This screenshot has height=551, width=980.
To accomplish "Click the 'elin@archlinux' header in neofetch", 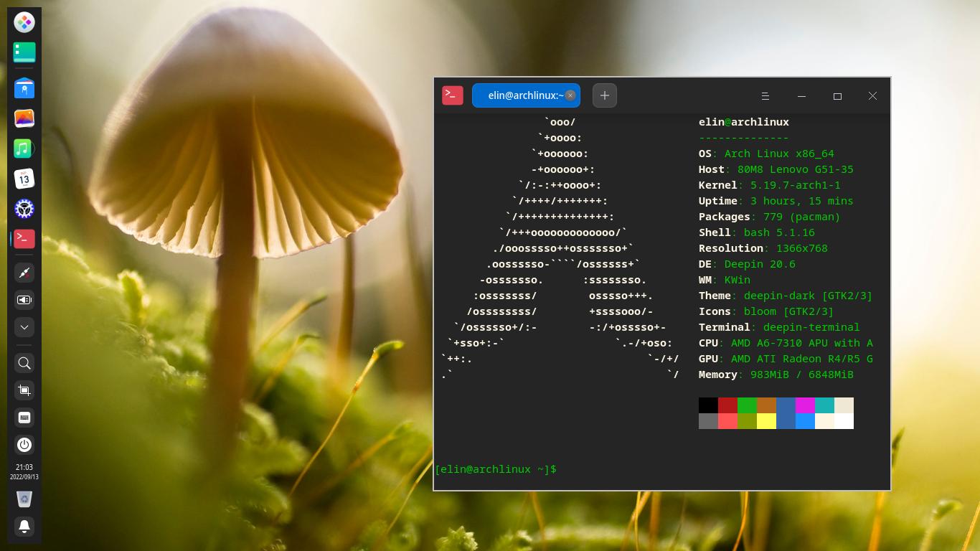I will click(x=744, y=122).
